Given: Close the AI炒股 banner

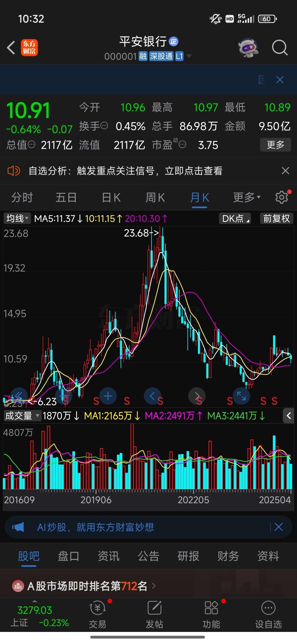Looking at the screenshot, I should pyautogui.click(x=278, y=527).
